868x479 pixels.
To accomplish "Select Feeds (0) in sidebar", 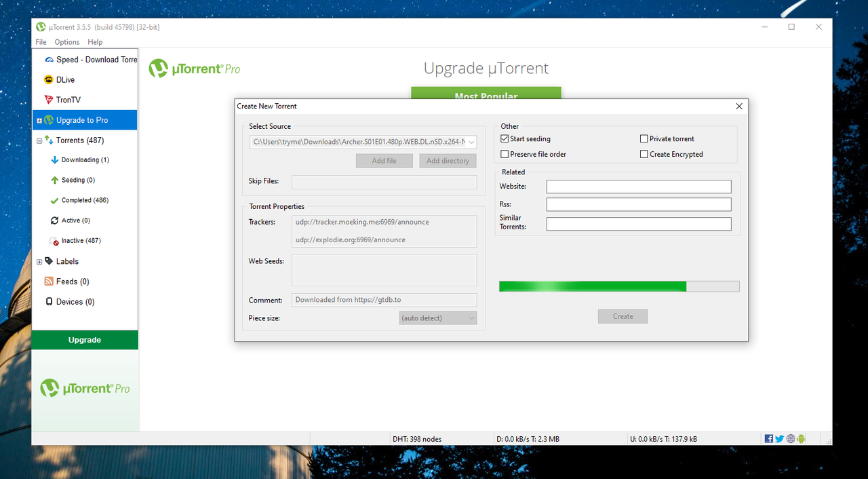I will [x=73, y=282].
